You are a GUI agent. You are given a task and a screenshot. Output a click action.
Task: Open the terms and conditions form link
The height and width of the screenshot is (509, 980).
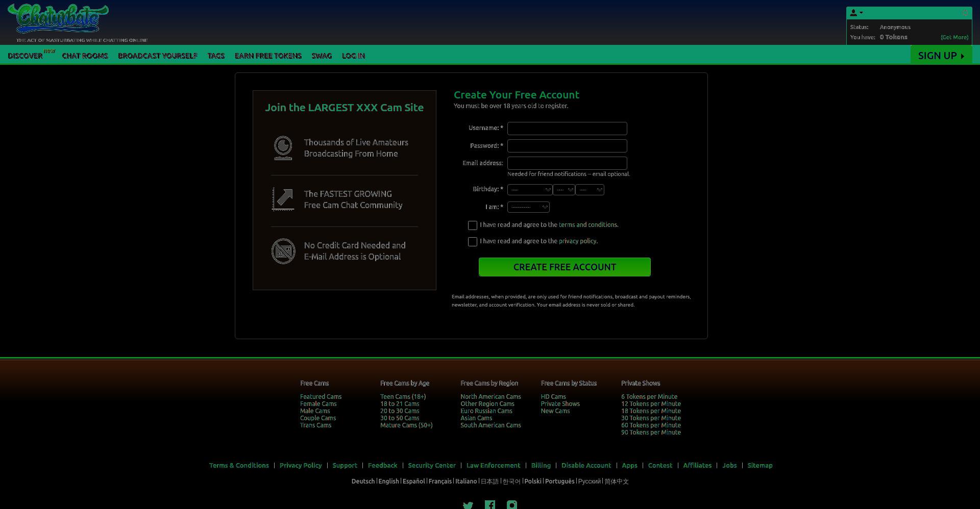click(x=587, y=225)
